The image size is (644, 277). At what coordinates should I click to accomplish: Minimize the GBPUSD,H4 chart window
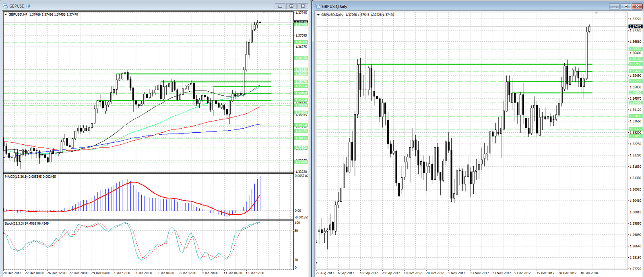tap(280, 6)
